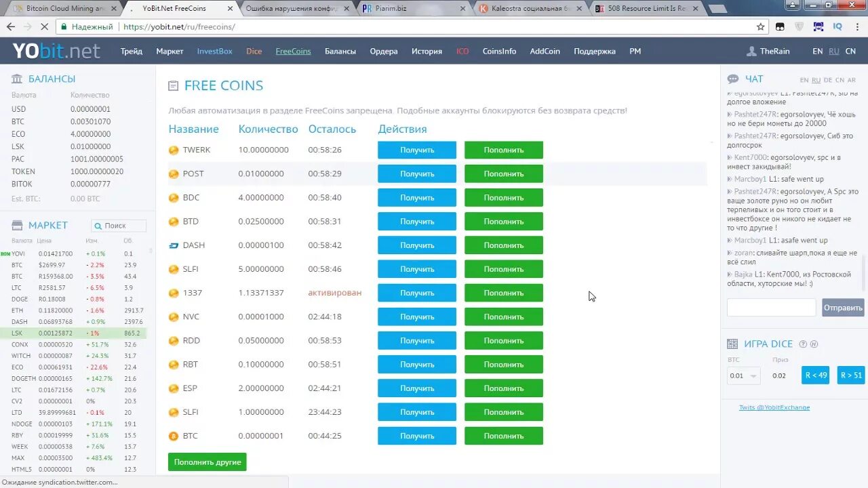Click Пополнить for 1337
Viewport: 868px width, 488px height.
coord(504,293)
